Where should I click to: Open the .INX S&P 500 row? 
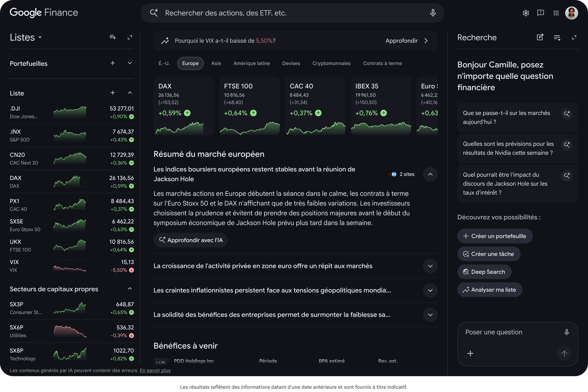pos(72,135)
